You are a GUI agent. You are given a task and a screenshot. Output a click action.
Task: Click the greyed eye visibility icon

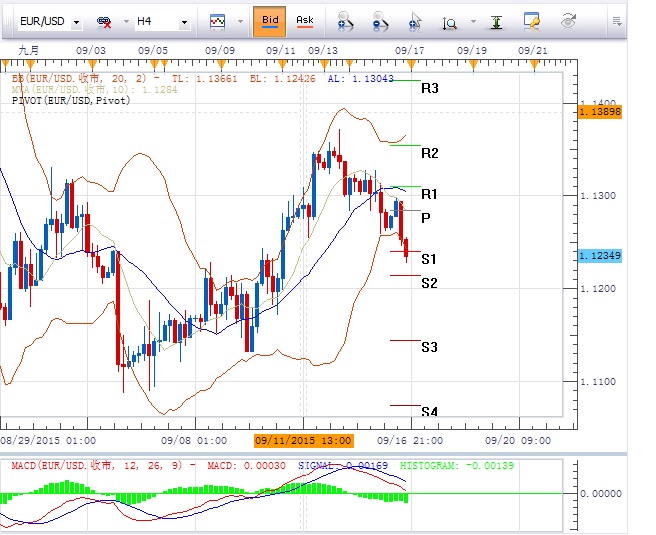point(568,21)
